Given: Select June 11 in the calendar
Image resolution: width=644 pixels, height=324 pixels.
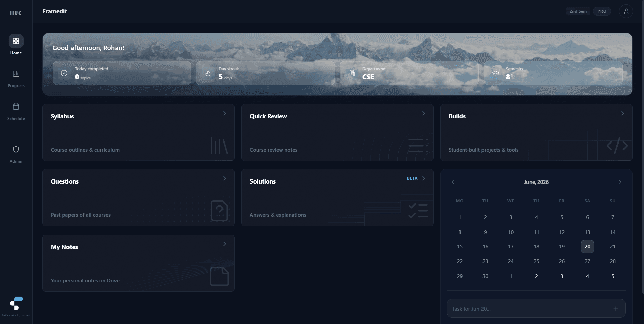Looking at the screenshot, I should pyautogui.click(x=536, y=232).
